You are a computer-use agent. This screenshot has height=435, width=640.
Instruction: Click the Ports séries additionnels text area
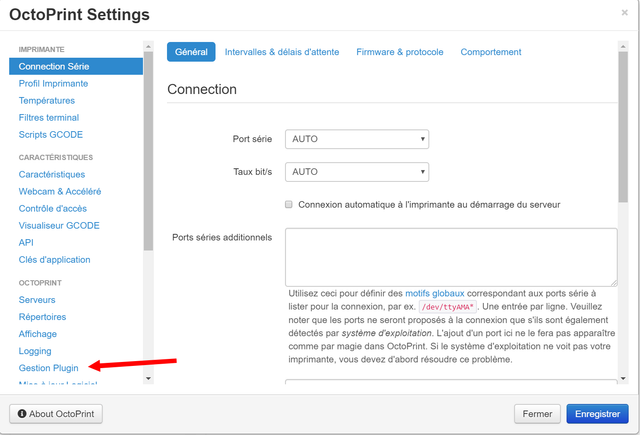click(x=451, y=257)
